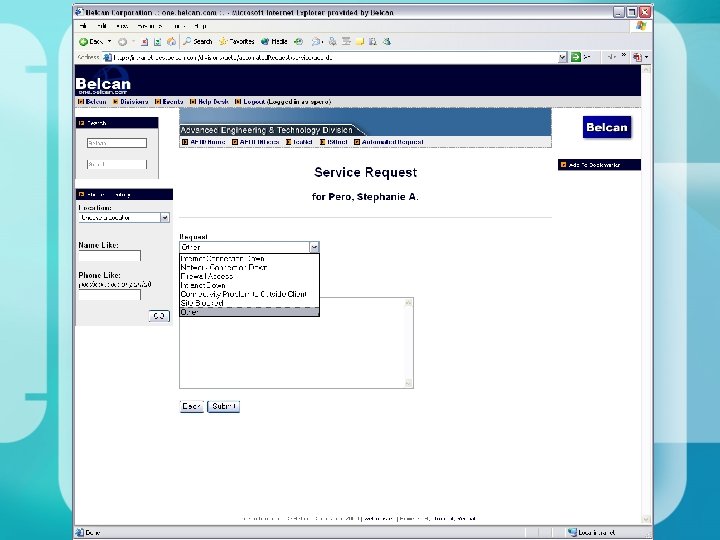
Task: Click the green Back arrow in IE toolbar
Action: click(83, 42)
